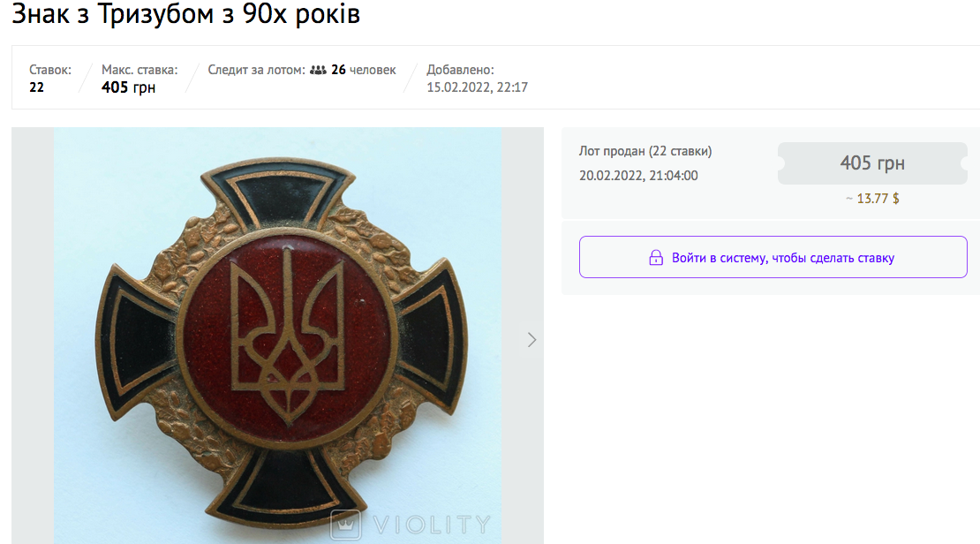Log in via 'Войти в систему' button
The height and width of the screenshot is (544, 980).
click(773, 257)
